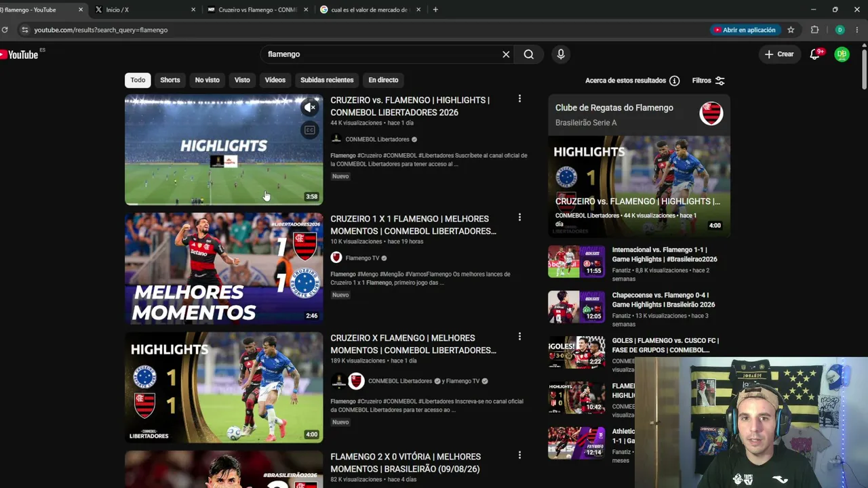Reload the page with the refresh icon
The width and height of the screenshot is (868, 488).
(5, 30)
